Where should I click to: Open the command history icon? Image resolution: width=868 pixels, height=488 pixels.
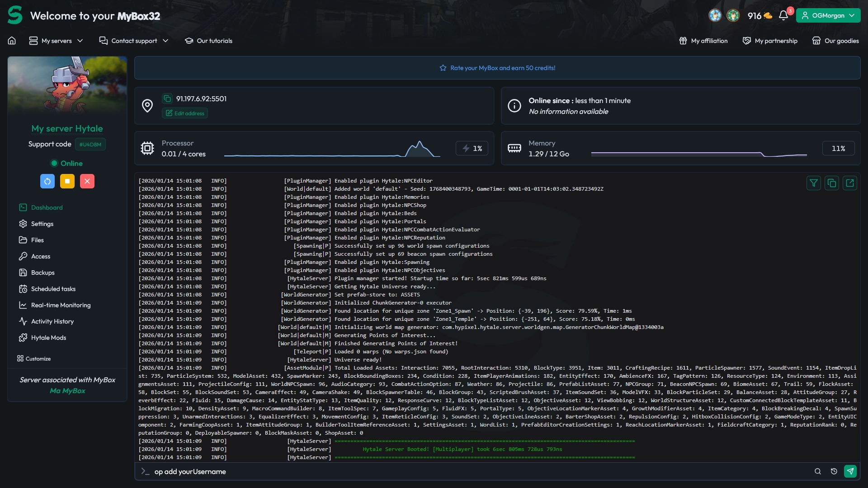pos(834,471)
